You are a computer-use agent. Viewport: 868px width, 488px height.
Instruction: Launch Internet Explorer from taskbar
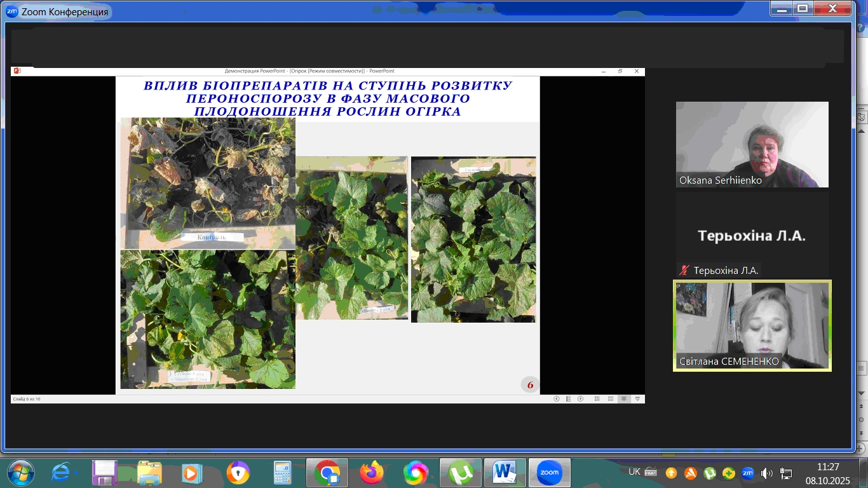[x=61, y=473]
